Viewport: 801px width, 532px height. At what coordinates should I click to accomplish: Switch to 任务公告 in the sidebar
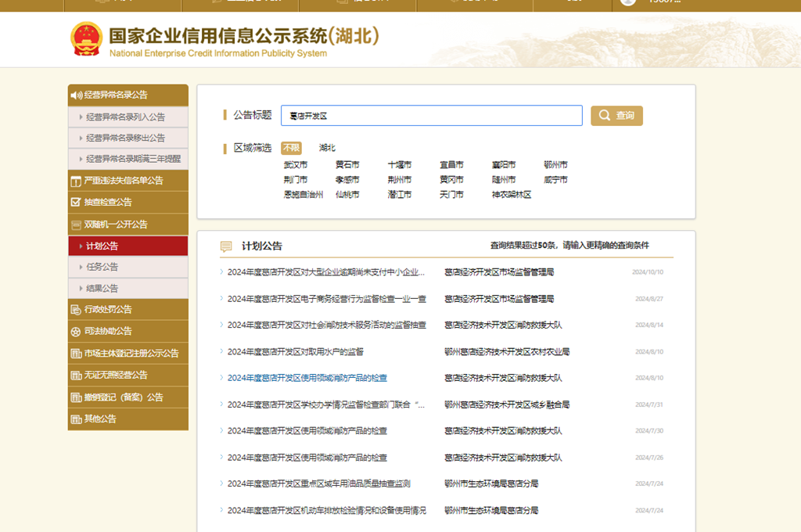point(128,267)
